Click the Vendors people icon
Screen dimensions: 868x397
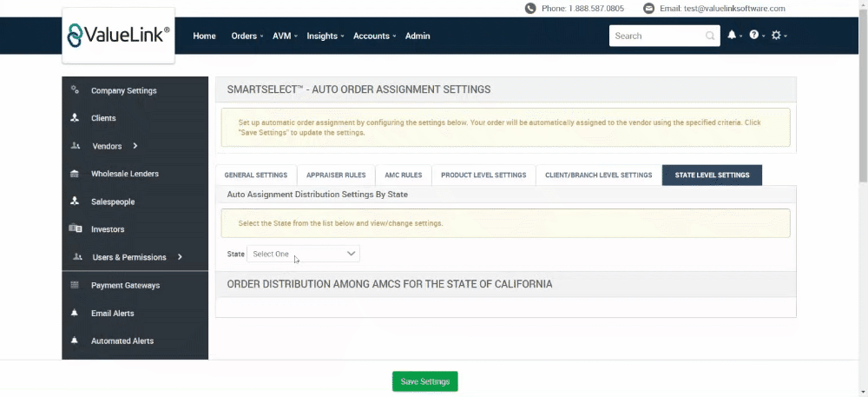[76, 146]
